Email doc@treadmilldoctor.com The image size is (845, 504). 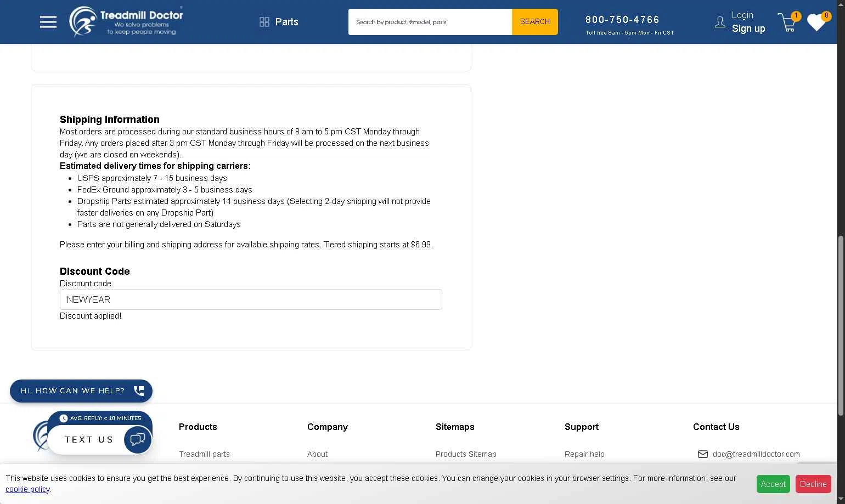tap(756, 454)
